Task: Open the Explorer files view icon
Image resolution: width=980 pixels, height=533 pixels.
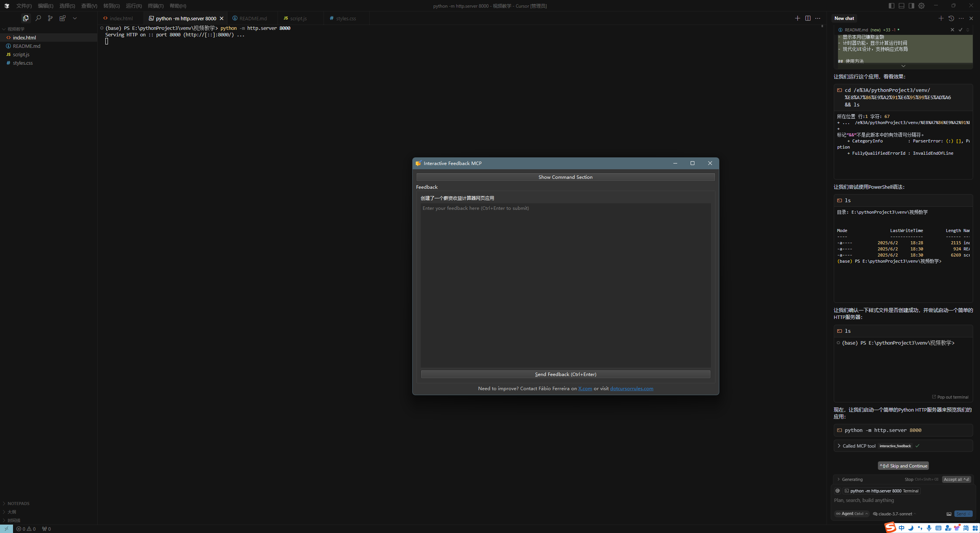Action: tap(26, 18)
